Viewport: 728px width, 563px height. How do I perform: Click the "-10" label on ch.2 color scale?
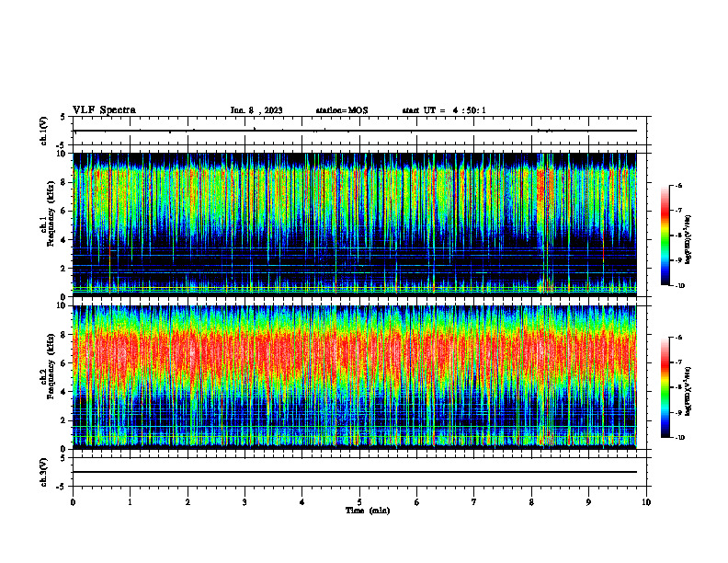coord(680,438)
